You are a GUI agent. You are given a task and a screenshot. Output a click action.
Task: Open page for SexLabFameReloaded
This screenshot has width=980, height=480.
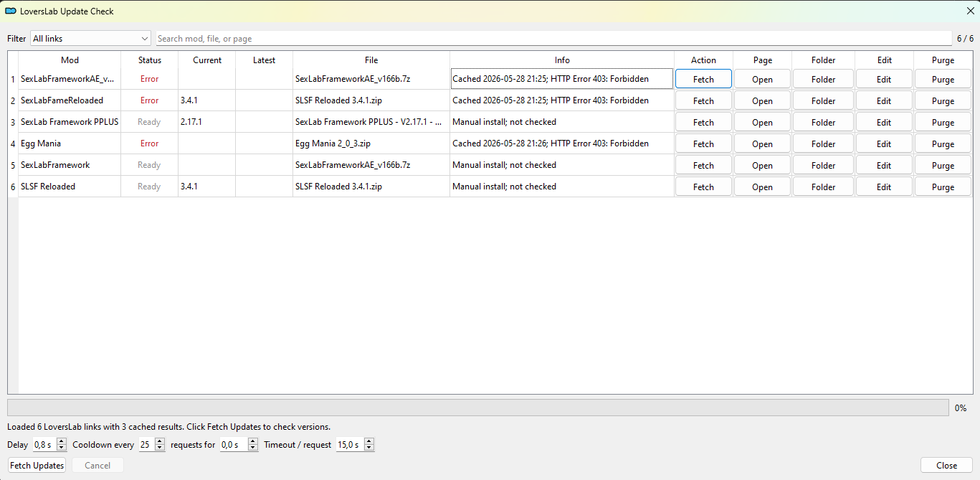click(x=762, y=100)
